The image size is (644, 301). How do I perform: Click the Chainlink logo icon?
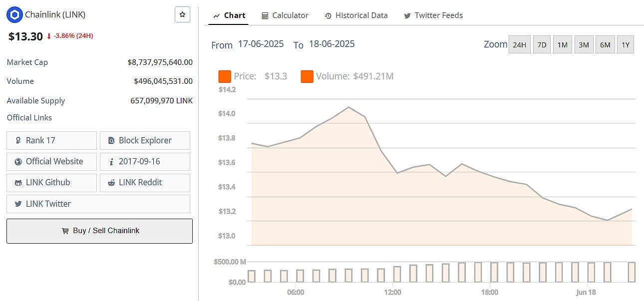(14, 14)
